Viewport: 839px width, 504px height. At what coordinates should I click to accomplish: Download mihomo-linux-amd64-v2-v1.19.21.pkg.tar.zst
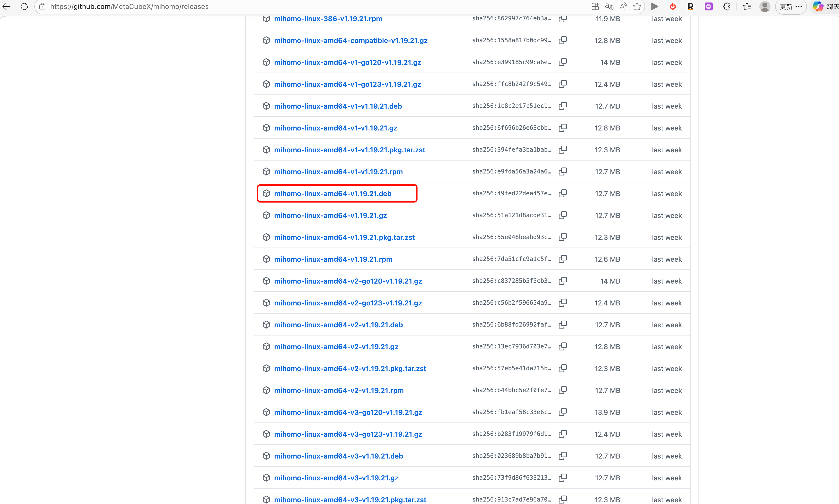[350, 369]
